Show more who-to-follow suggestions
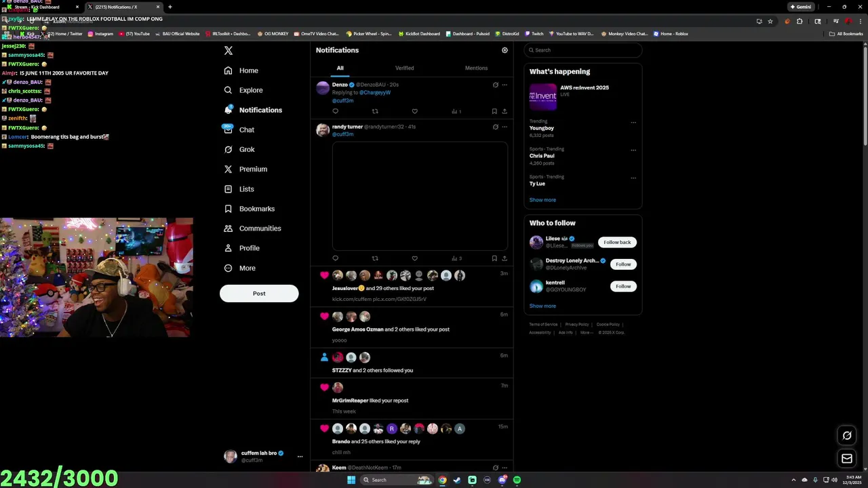 tap(542, 306)
